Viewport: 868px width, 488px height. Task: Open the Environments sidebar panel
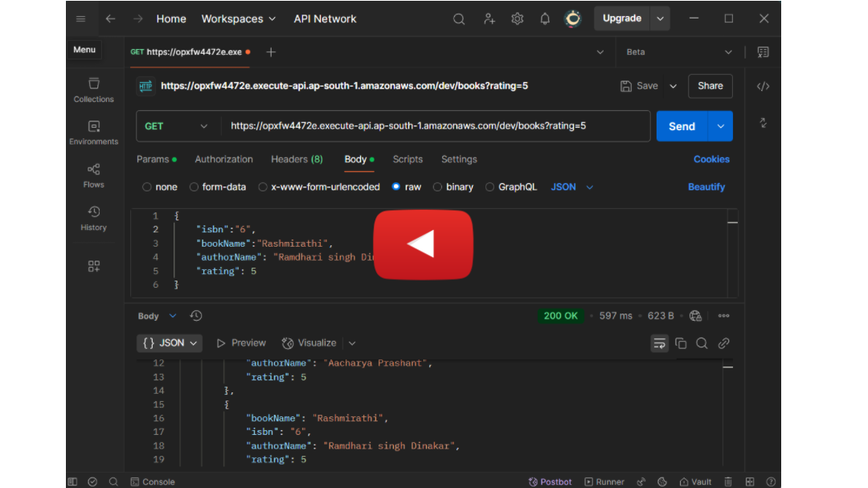click(x=93, y=133)
